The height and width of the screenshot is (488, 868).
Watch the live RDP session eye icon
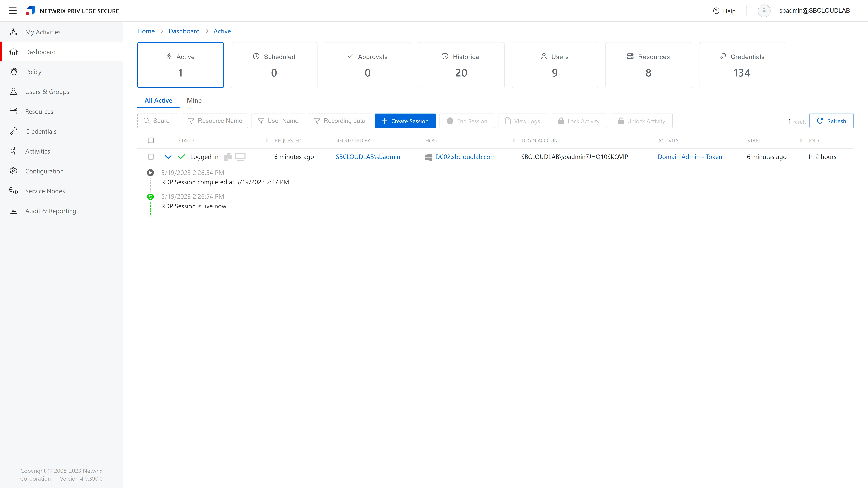coord(151,197)
